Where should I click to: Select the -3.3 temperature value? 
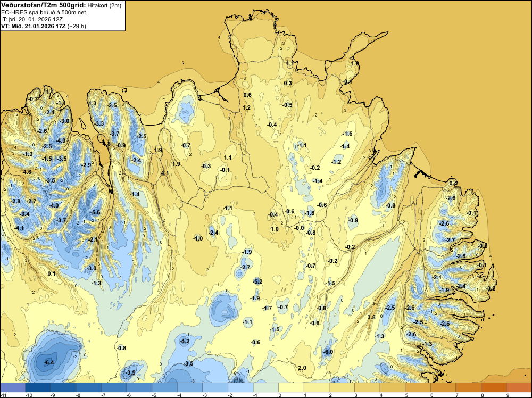(x=99, y=123)
